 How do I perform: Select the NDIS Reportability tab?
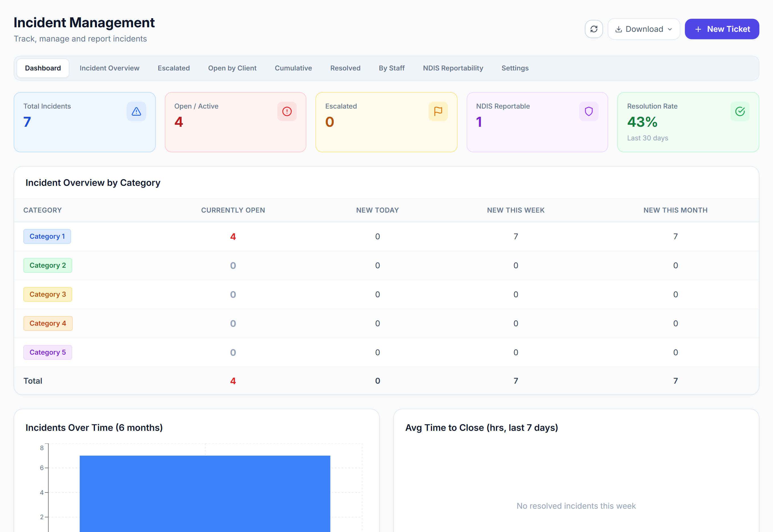coord(453,68)
